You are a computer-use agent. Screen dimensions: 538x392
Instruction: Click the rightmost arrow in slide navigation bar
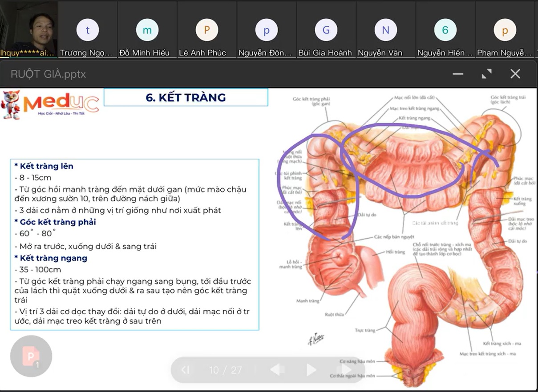click(x=346, y=370)
